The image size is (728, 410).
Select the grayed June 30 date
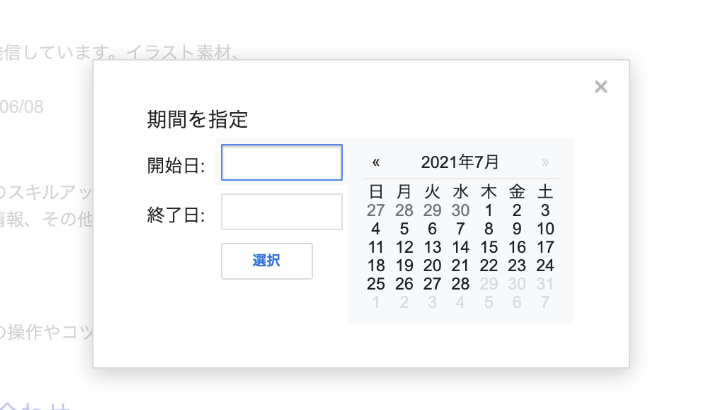click(x=461, y=210)
